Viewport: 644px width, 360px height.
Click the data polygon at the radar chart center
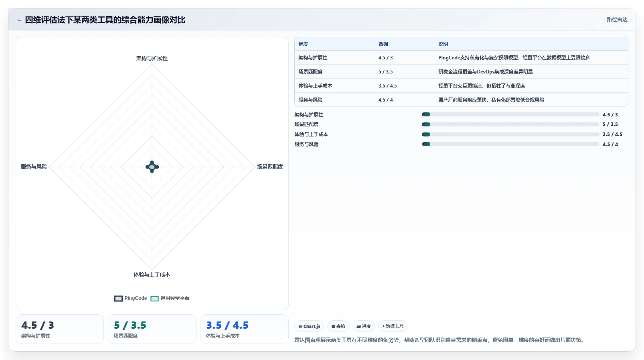152,167
